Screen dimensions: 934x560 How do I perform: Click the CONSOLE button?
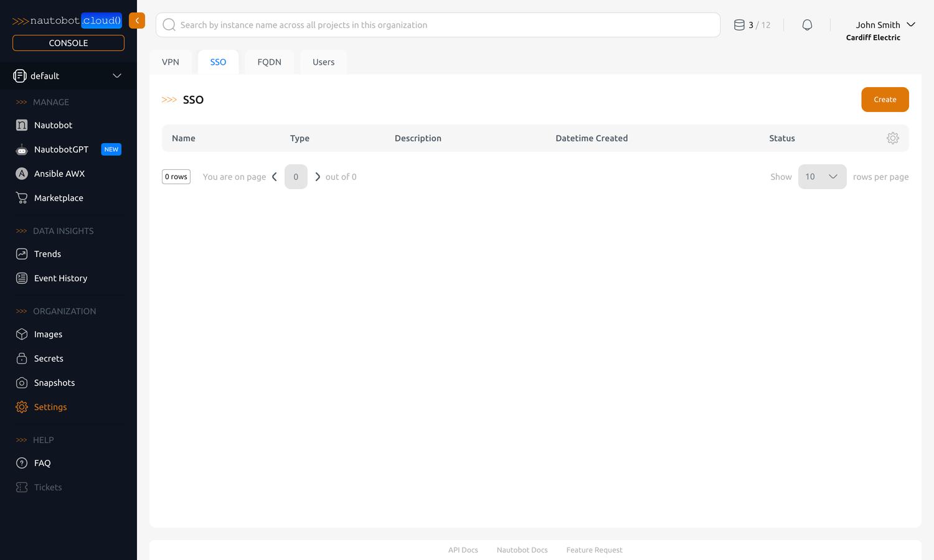click(x=68, y=42)
